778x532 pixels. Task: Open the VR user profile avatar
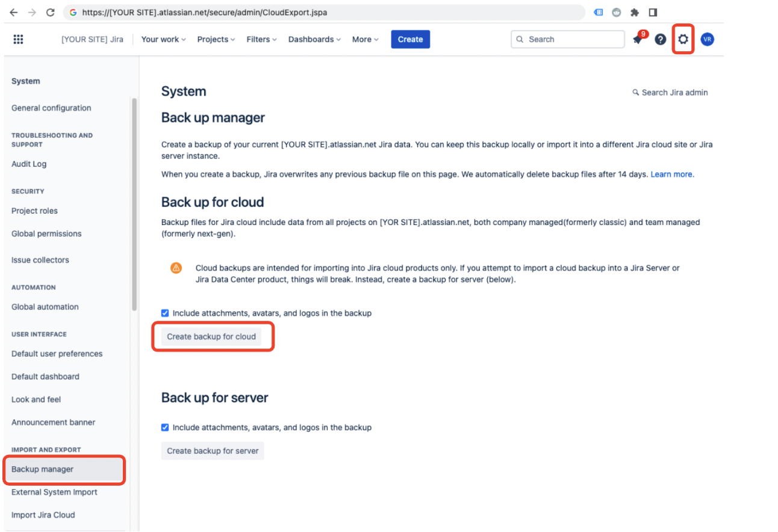coord(708,39)
